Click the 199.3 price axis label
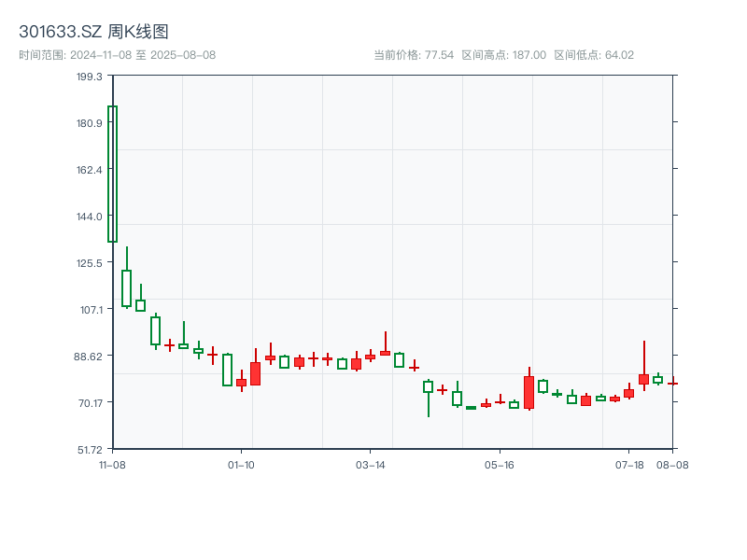Image resolution: width=747 pixels, height=560 pixels. 90,77
